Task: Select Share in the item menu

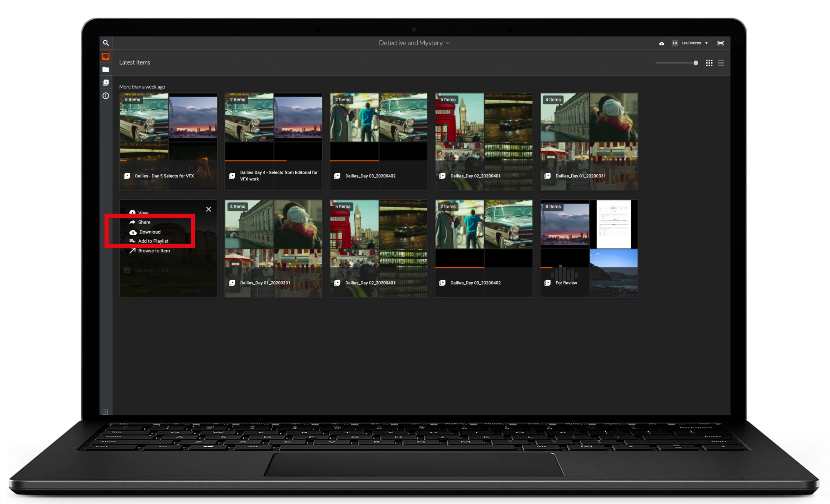Action: click(144, 222)
